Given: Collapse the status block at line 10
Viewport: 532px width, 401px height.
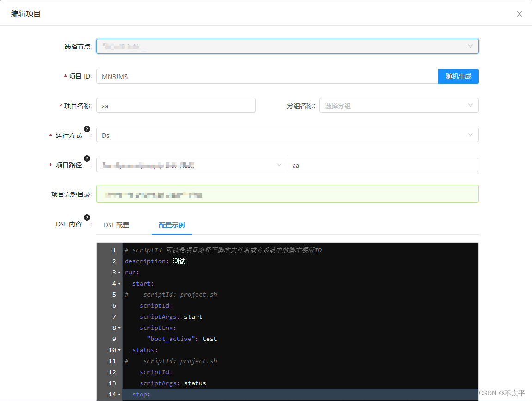Looking at the screenshot, I should pyautogui.click(x=118, y=350).
